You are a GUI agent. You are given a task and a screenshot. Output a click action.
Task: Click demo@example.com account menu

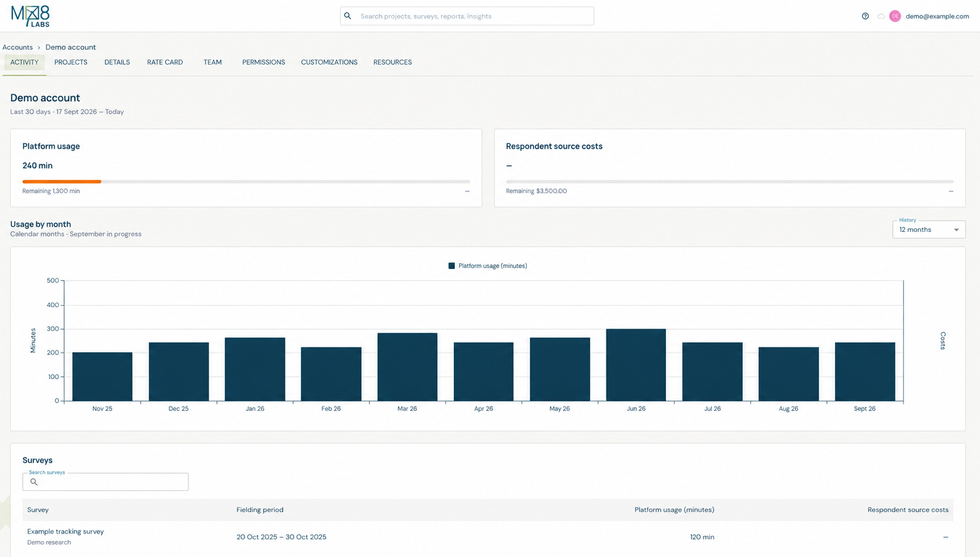tap(937, 16)
